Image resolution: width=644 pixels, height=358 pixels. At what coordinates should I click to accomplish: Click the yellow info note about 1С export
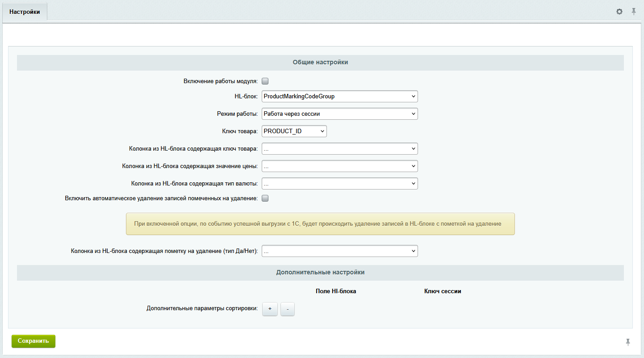coord(320,223)
